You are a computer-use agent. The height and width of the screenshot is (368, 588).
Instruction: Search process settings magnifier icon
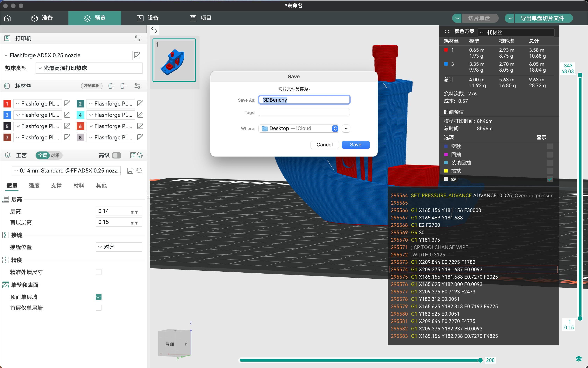pyautogui.click(x=139, y=171)
